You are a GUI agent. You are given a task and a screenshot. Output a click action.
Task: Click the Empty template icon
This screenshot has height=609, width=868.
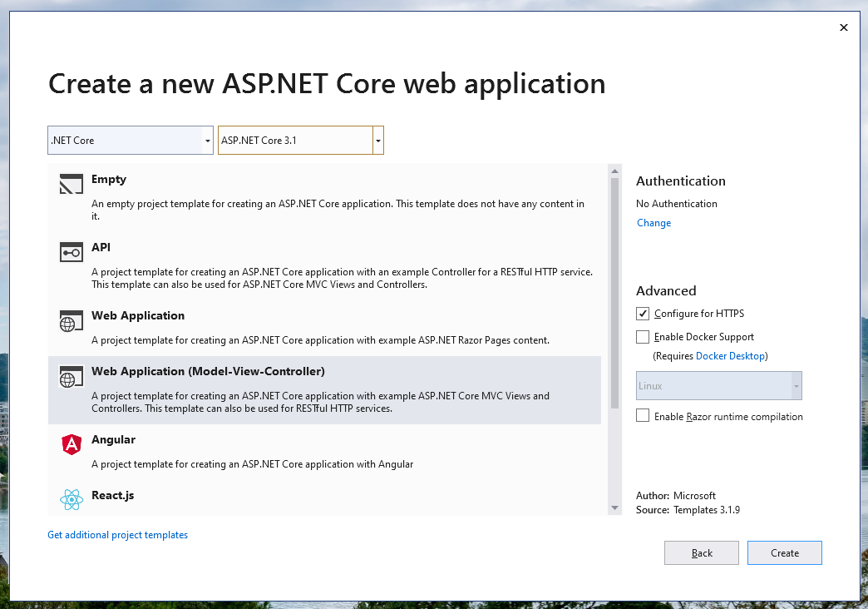coord(72,184)
